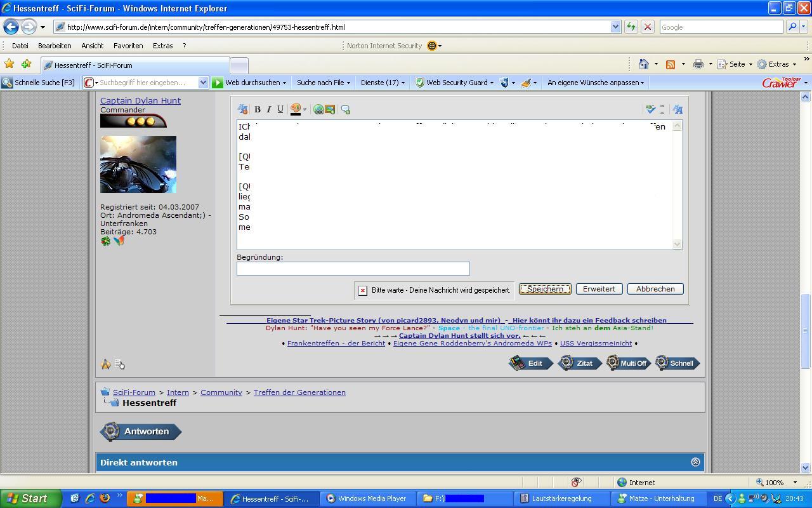Open the Ansicht menu
Screen dimensions: 812x508
point(92,46)
